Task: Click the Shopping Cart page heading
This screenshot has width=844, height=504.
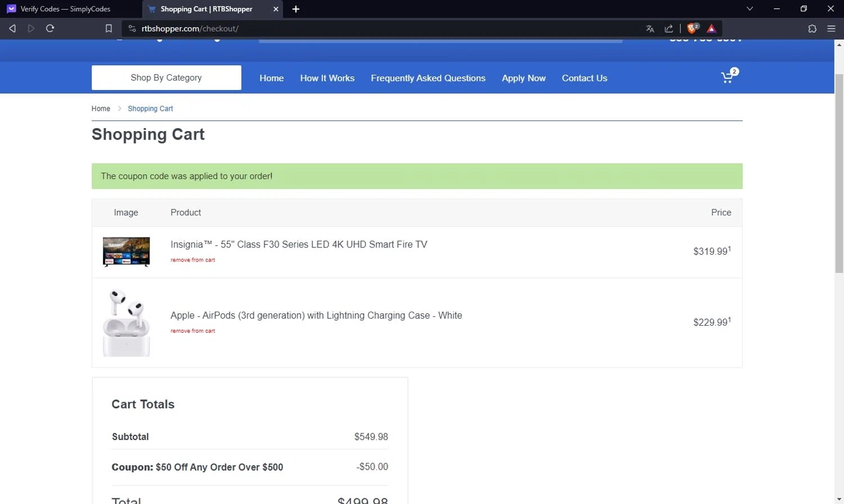Action: [x=148, y=134]
